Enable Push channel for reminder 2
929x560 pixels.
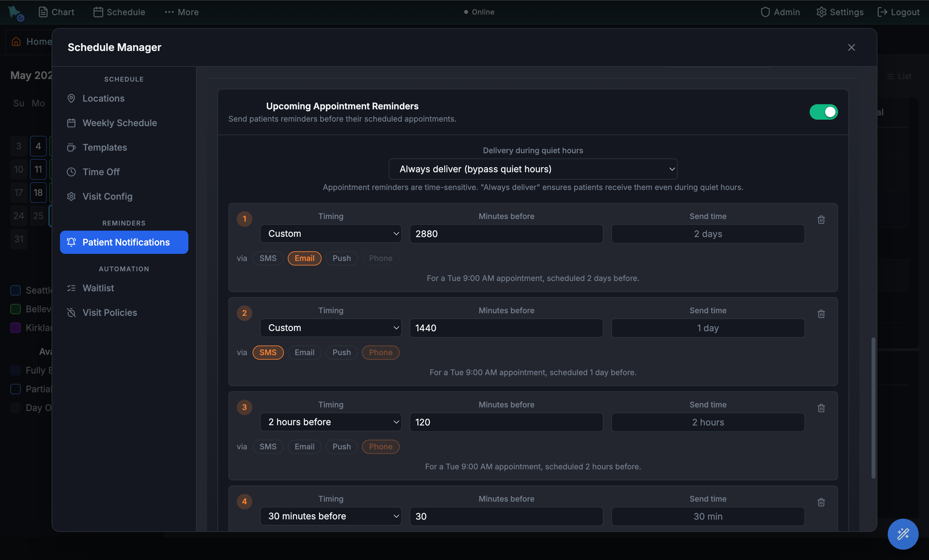coord(341,353)
